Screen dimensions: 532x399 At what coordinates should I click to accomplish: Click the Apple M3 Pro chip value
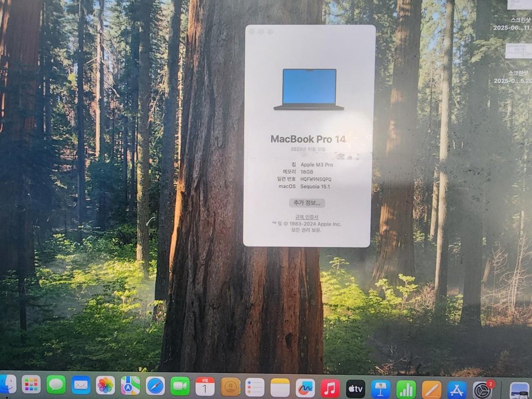[x=316, y=165]
